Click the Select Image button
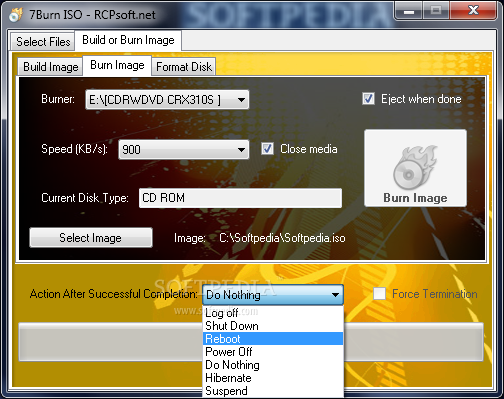The image size is (504, 399). 91,238
